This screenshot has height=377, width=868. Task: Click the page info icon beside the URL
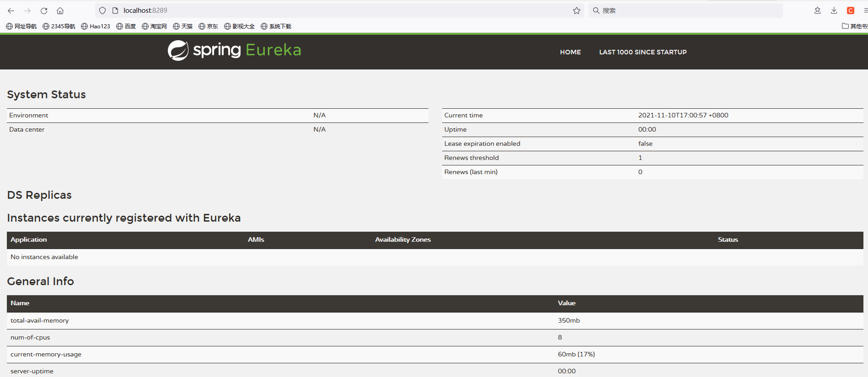115,11
